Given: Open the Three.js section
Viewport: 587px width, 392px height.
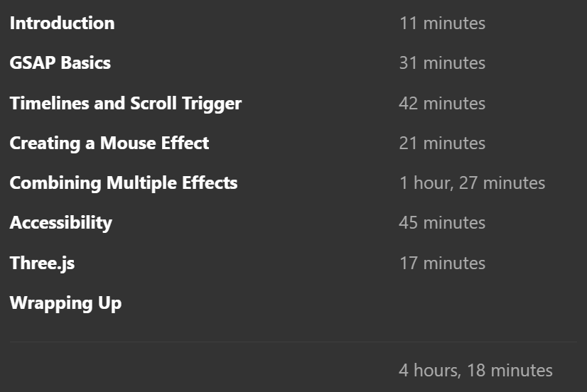Looking at the screenshot, I should [x=43, y=263].
